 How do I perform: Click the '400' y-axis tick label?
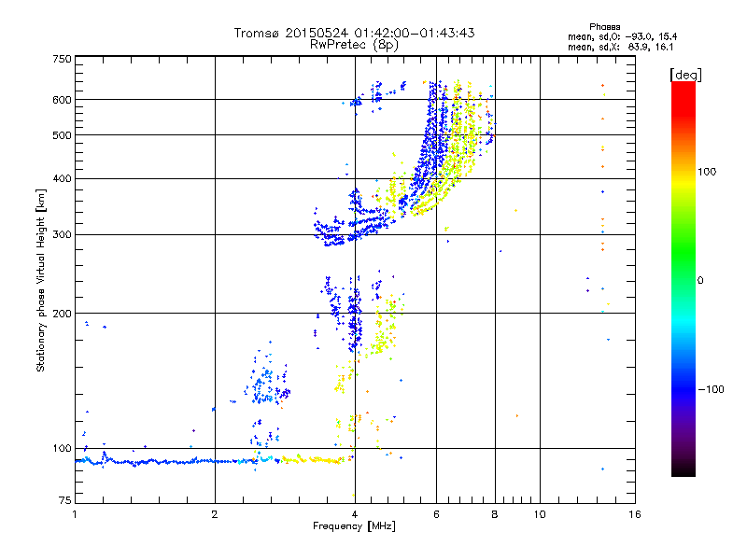62,179
